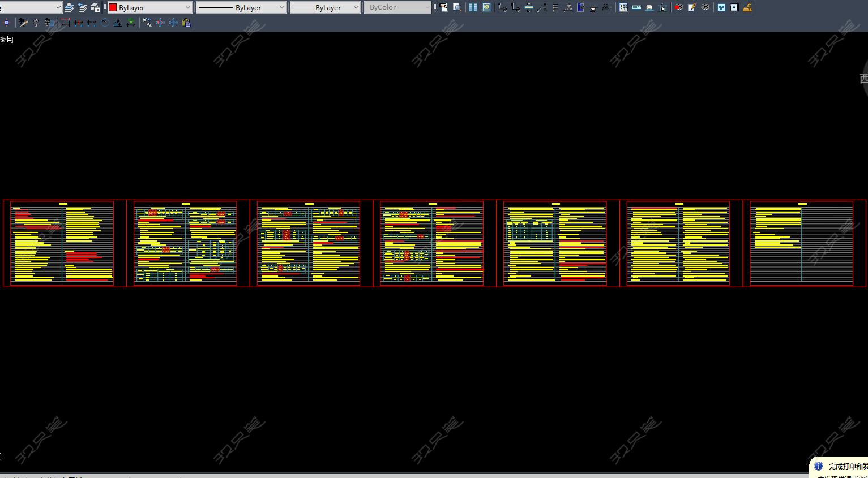Click the red color swatch beside ByLayer
Image resolution: width=868 pixels, height=478 pixels.
113,7
